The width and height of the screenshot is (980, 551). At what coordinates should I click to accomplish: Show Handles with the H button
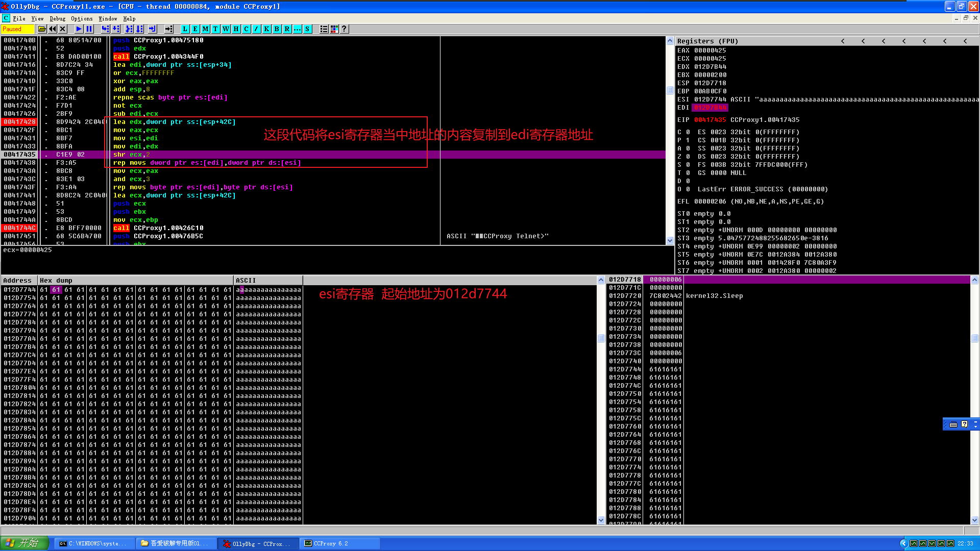[x=236, y=29]
